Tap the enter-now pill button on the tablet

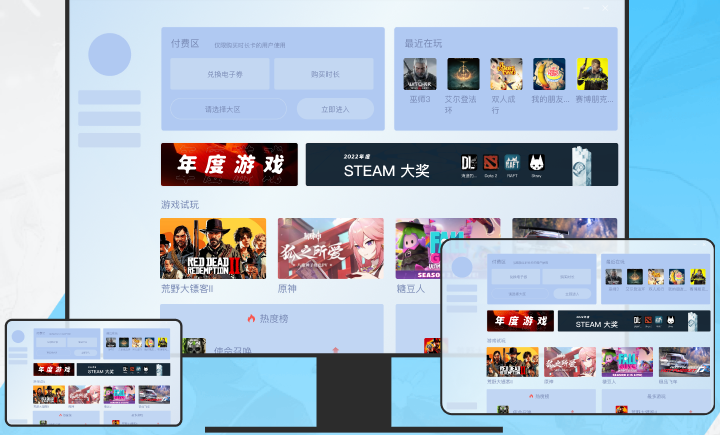tap(572, 294)
